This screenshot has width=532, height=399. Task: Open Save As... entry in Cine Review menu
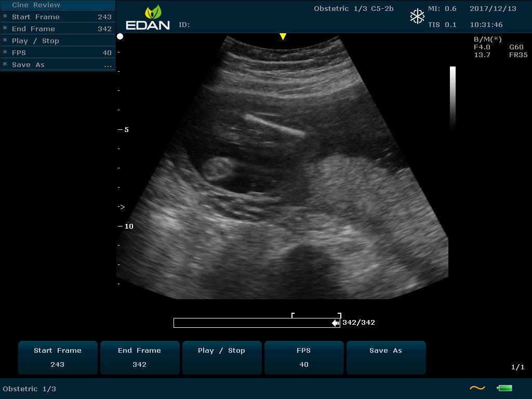pos(57,65)
